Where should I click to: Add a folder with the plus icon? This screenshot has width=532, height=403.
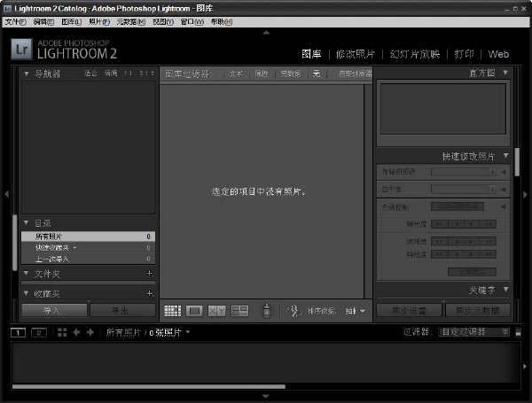150,273
